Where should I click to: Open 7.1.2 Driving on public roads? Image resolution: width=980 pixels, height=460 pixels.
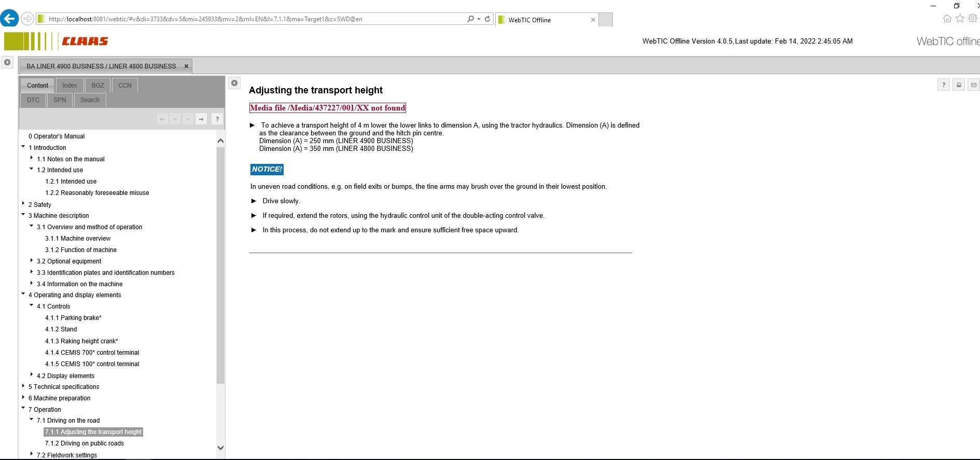coord(85,443)
